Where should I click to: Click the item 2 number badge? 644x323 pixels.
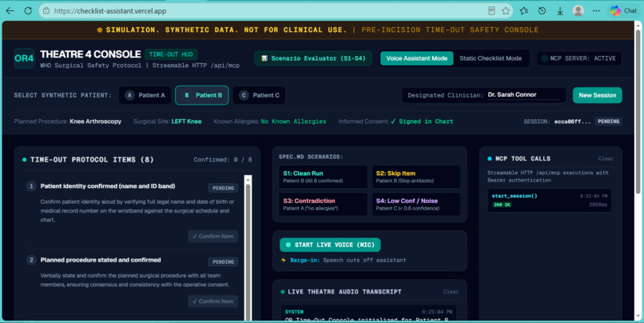pyautogui.click(x=31, y=260)
